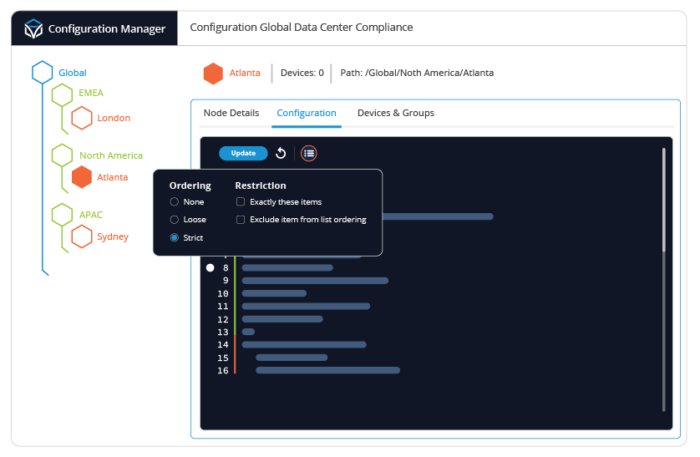
Task: Click the revert/undo arrow icon
Action: pyautogui.click(x=281, y=153)
